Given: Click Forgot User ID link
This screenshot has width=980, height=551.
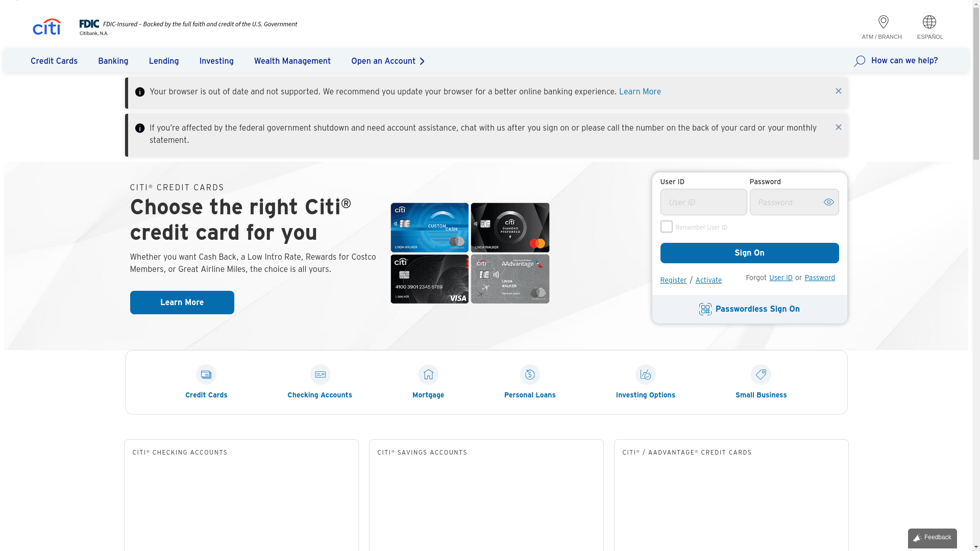Looking at the screenshot, I should click(780, 278).
